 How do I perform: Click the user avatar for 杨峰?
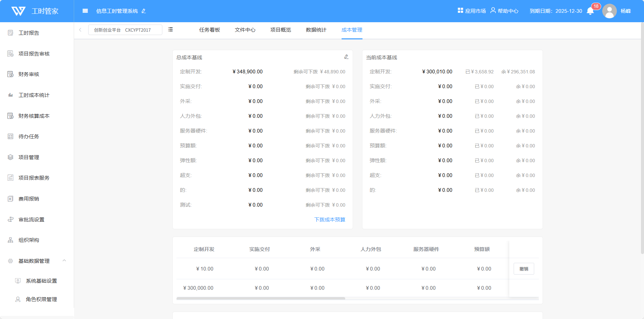pos(609,11)
